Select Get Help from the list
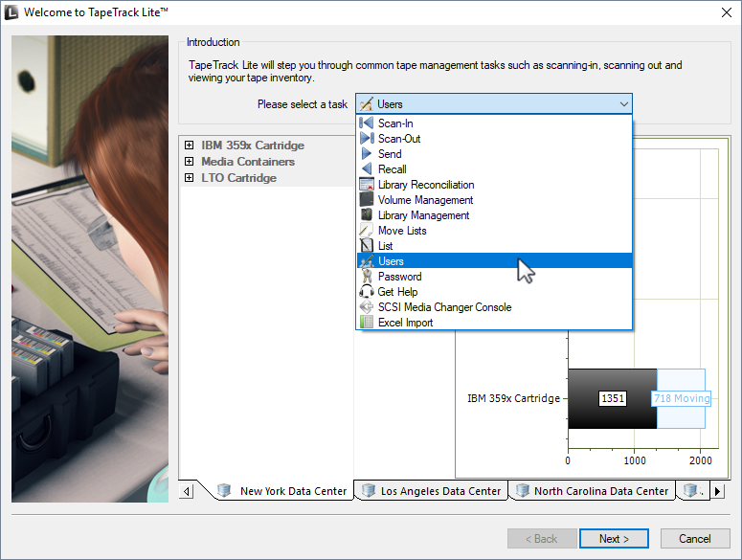The height and width of the screenshot is (560, 742). [494, 291]
